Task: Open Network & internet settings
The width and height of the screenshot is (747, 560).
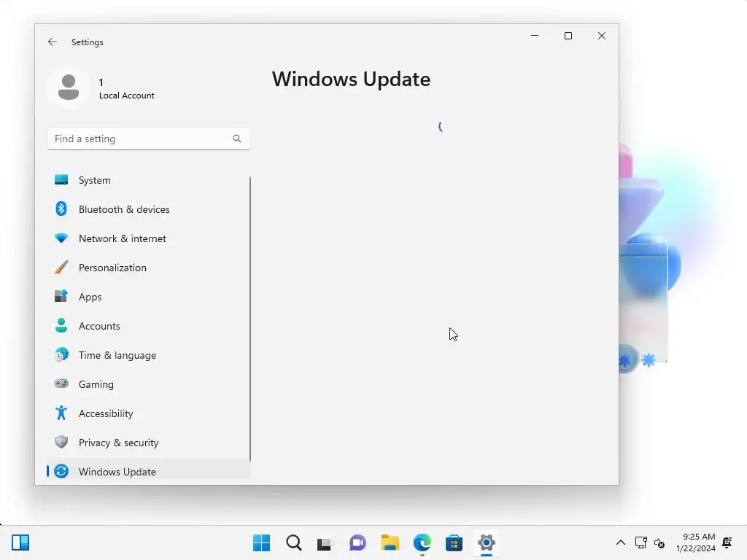Action: (x=149, y=238)
